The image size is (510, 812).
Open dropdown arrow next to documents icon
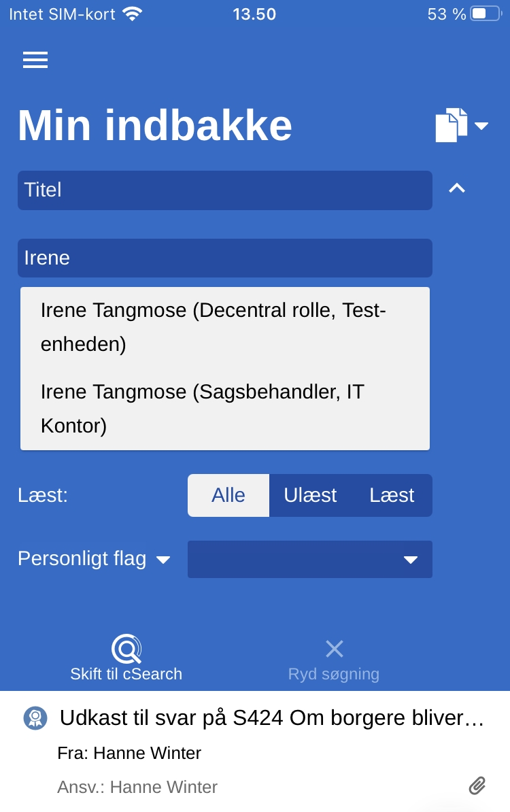pyautogui.click(x=481, y=126)
